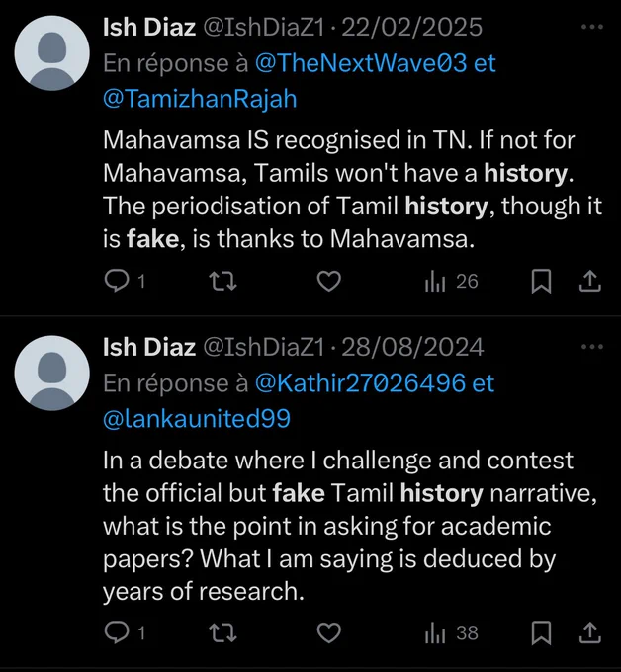Like the first tweet about Mahavamsa
This screenshot has width=621, height=672.
click(x=329, y=281)
